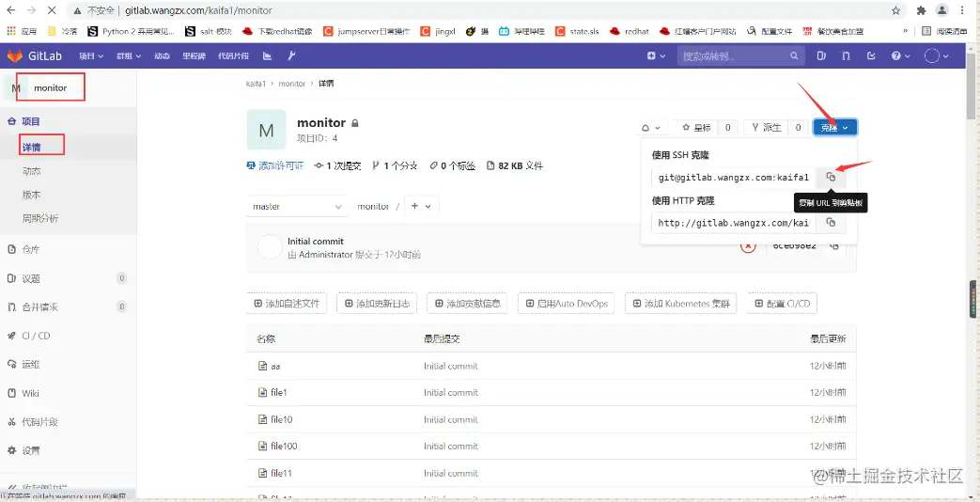Select 动态 in the project sidebar
This screenshot has width=980, height=502.
[x=32, y=171]
